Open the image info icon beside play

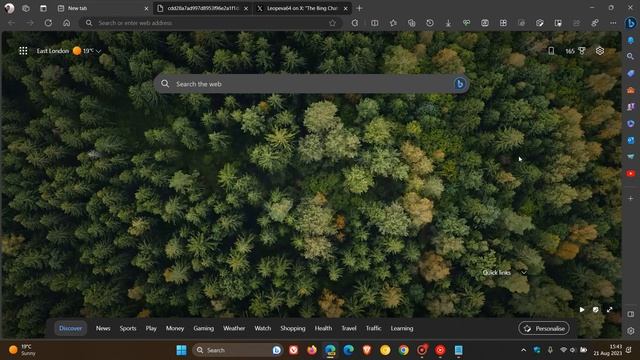pos(596,310)
